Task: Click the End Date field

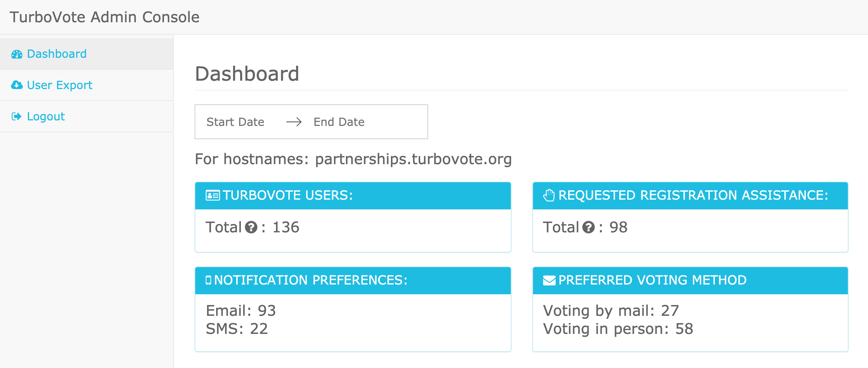Action: coord(339,122)
